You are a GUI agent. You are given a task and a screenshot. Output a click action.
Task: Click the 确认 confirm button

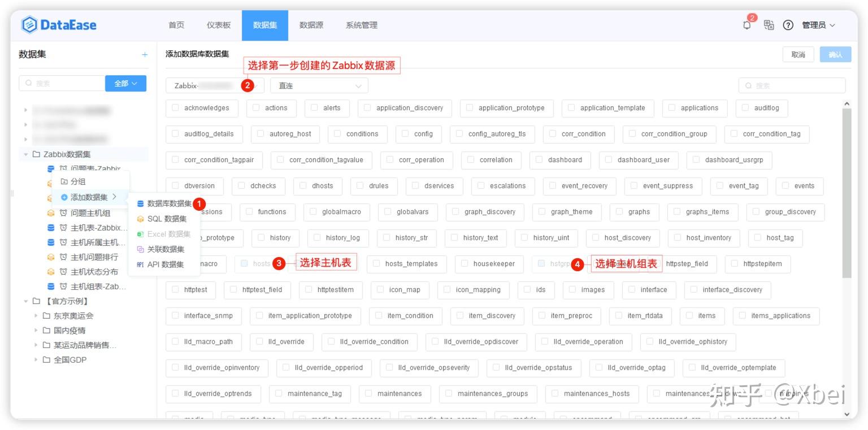coord(835,54)
